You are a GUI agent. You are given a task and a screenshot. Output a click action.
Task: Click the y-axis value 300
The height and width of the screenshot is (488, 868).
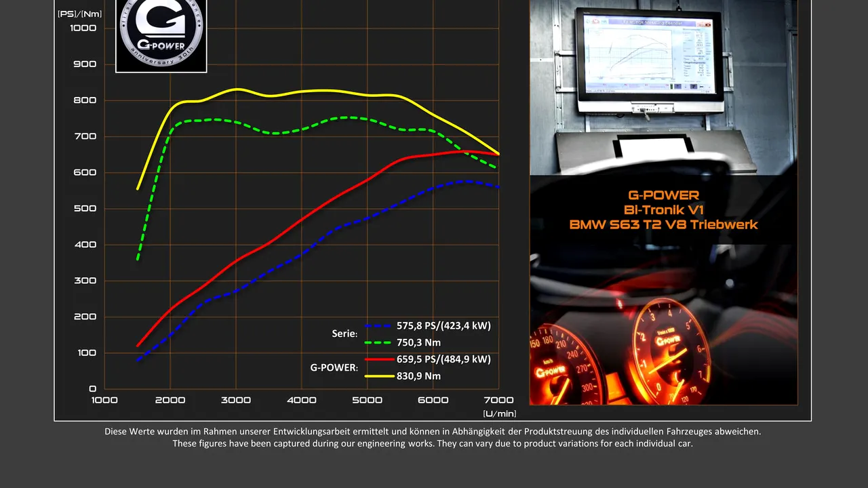click(x=85, y=281)
